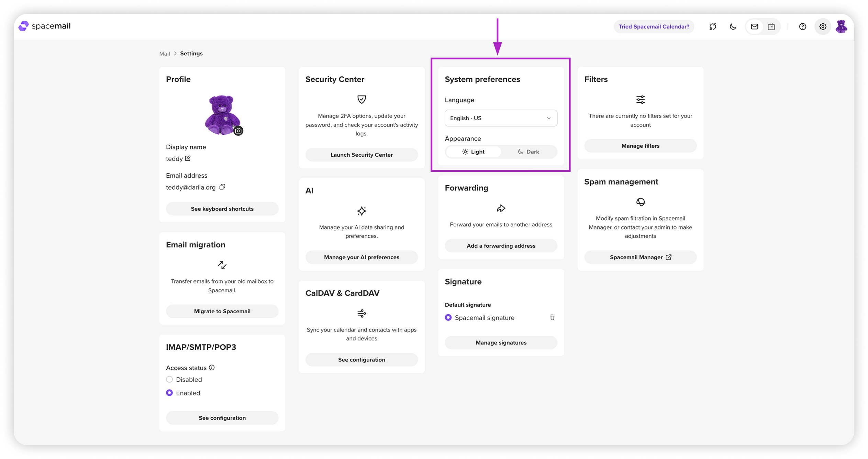Click Launch Security Center button

(x=361, y=155)
